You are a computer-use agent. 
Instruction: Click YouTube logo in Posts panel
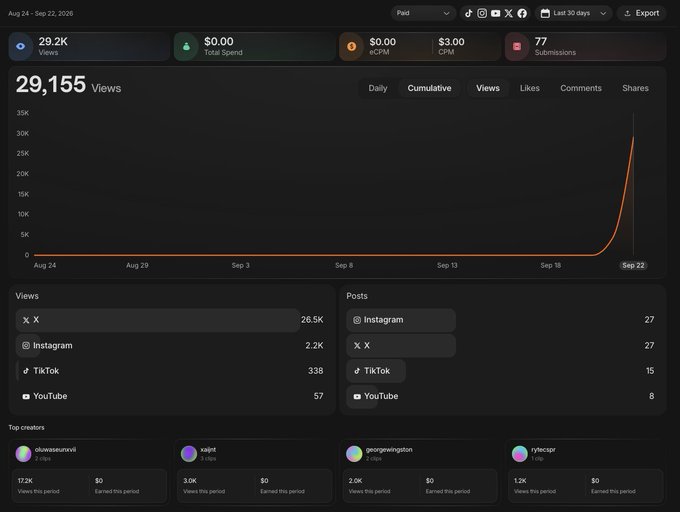(357, 396)
